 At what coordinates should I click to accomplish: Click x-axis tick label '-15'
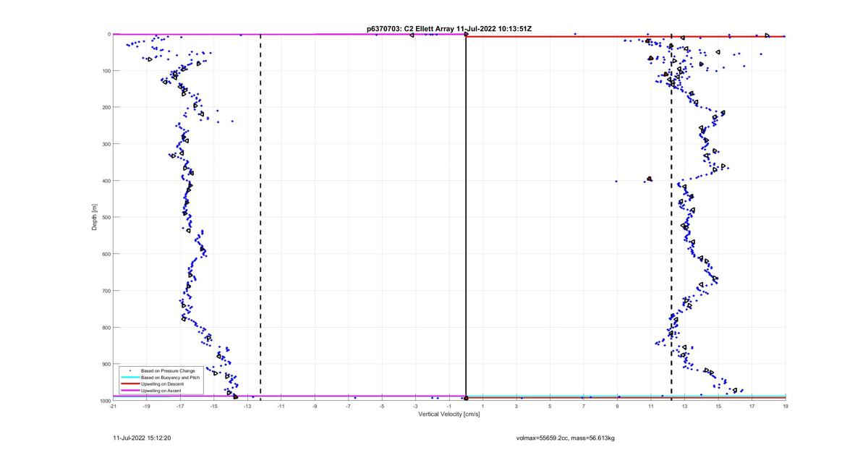coord(213,407)
